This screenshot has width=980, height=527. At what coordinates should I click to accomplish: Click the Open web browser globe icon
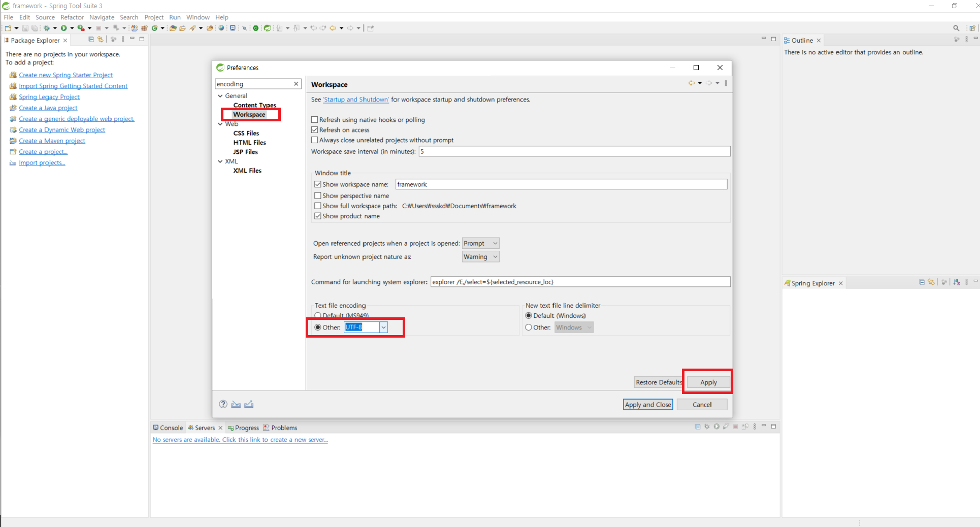(x=221, y=28)
